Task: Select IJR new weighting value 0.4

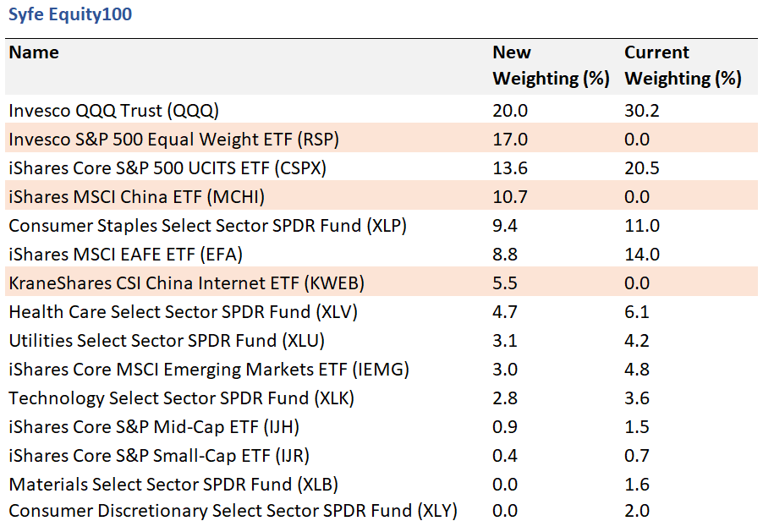Action: pyautogui.click(x=505, y=456)
